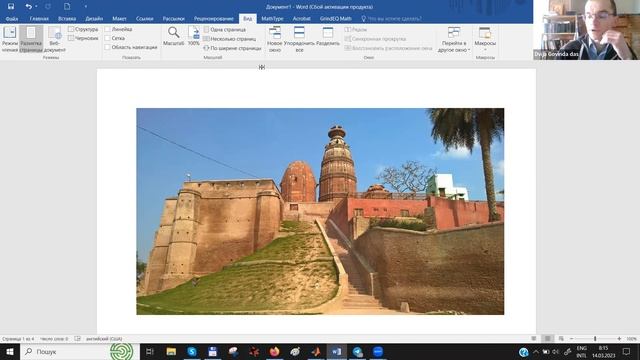Screen dimensions: 640x360
Task: Open the Масштаб zoom dialog
Action: 173,36
